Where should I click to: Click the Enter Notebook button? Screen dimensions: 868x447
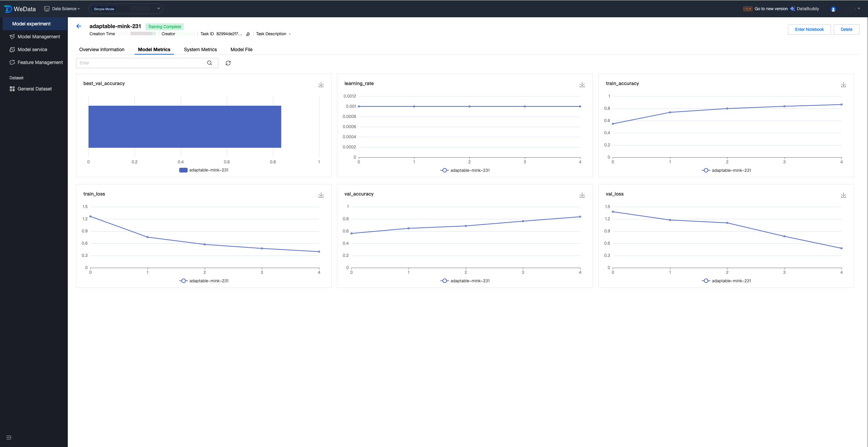[x=809, y=29]
